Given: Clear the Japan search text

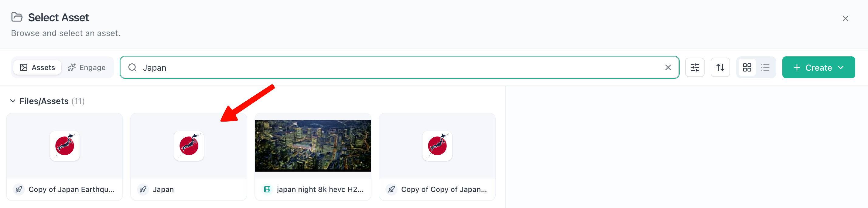Looking at the screenshot, I should [668, 67].
